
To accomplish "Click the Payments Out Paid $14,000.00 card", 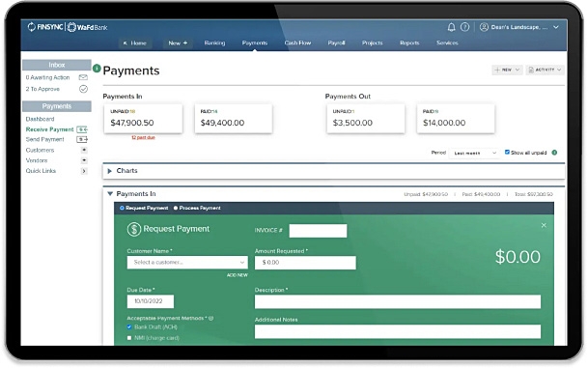I will coord(456,119).
